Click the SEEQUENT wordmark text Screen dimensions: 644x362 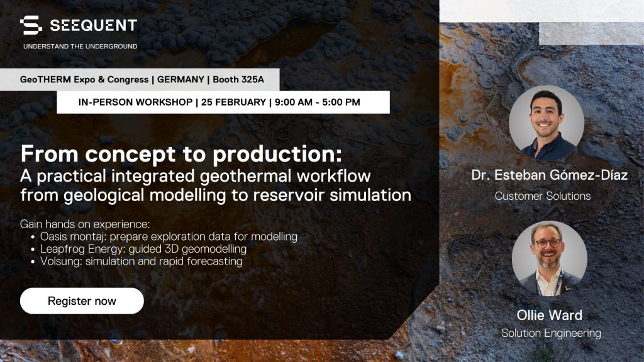(x=93, y=25)
